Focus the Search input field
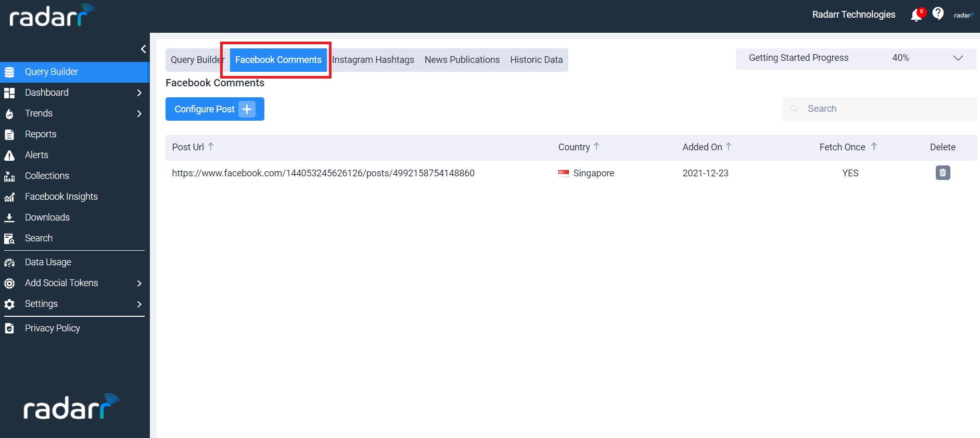Screen dimensions: 980x438 [880, 109]
